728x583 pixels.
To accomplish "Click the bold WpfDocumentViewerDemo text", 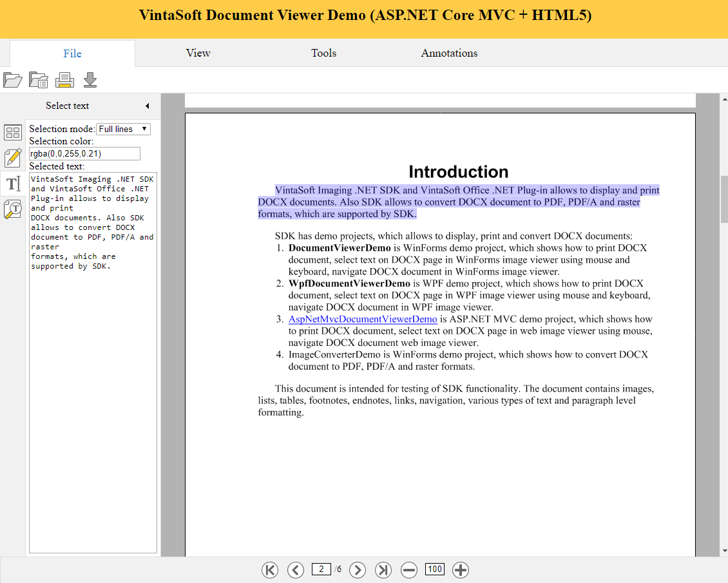I will tap(350, 283).
